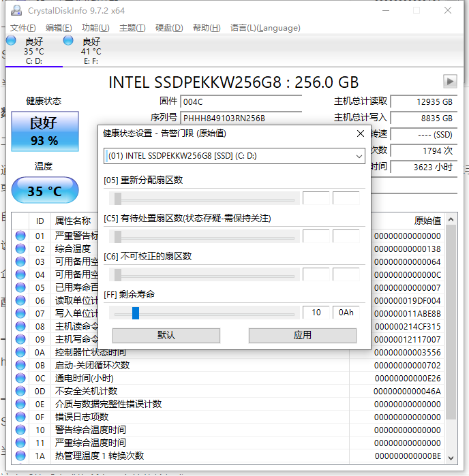
Task: Select the E: F: disk status orb
Action: [x=68, y=40]
